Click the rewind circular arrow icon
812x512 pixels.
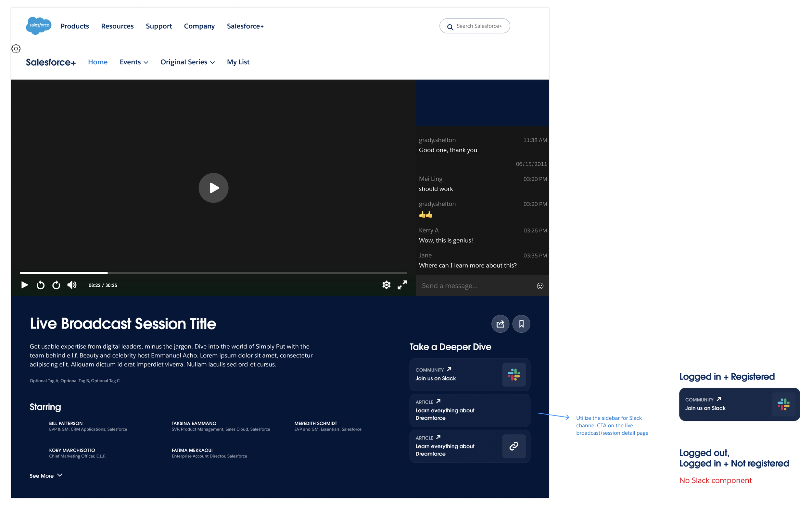[x=41, y=285]
